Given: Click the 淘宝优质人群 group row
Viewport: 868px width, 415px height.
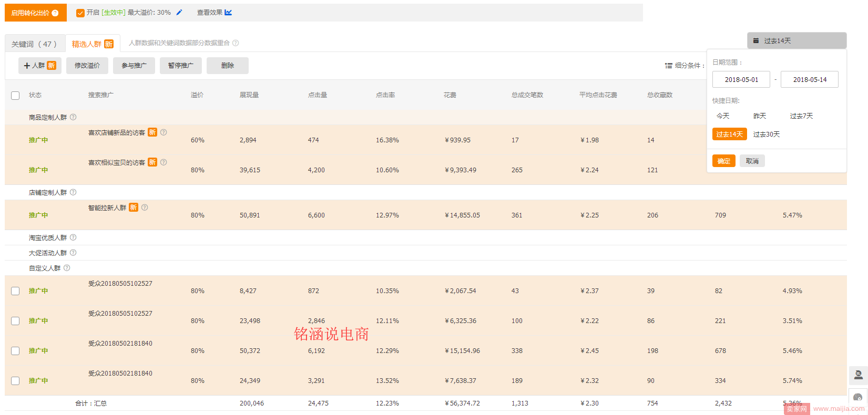Looking at the screenshot, I should [426, 237].
